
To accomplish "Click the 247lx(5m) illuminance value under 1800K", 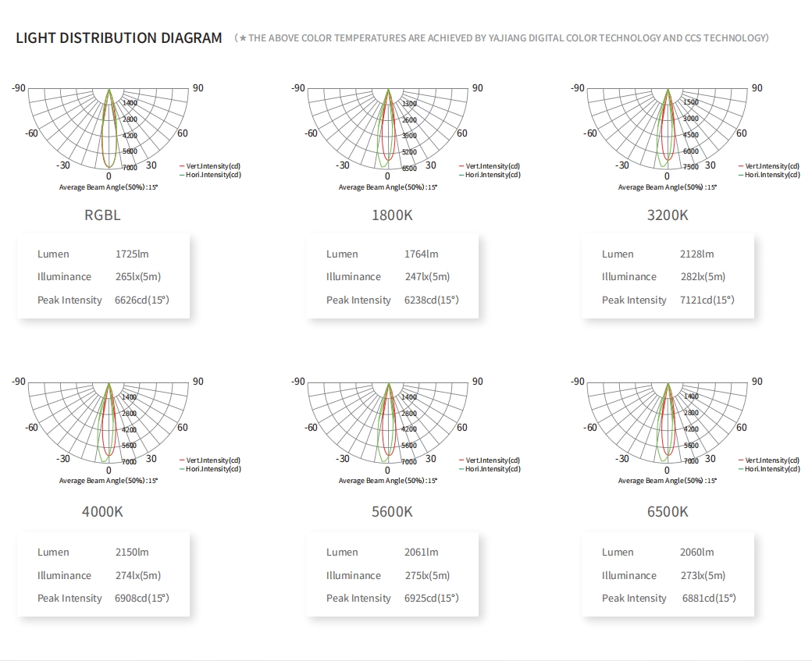I will point(427,277).
